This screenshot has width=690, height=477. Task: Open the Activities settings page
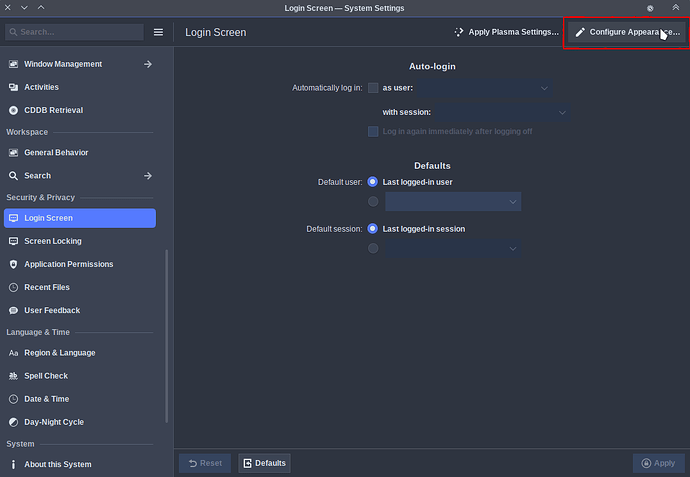click(x=80, y=87)
